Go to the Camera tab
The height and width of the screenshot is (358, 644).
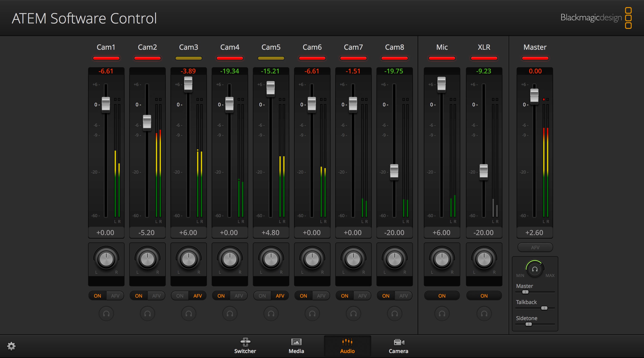(398, 346)
